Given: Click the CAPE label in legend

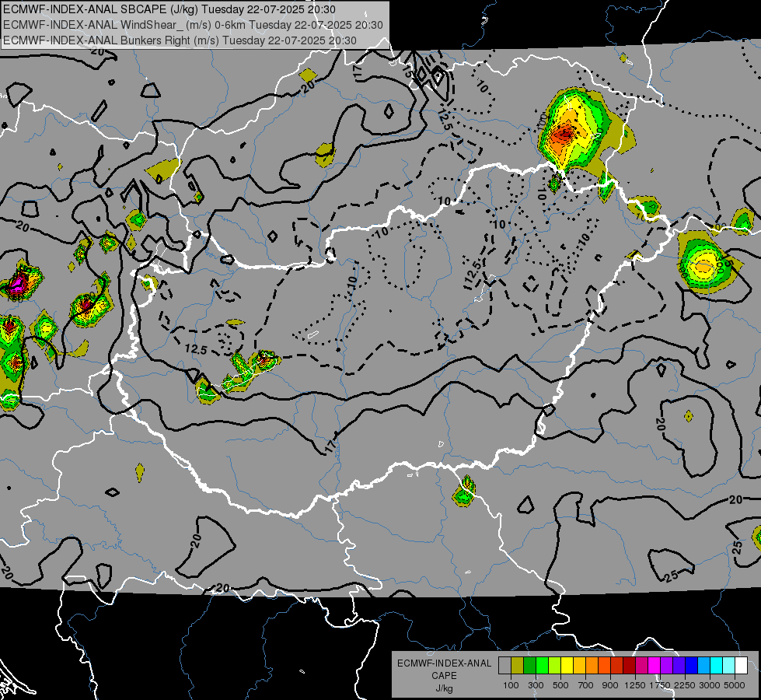Looking at the screenshot, I should pyautogui.click(x=444, y=676).
